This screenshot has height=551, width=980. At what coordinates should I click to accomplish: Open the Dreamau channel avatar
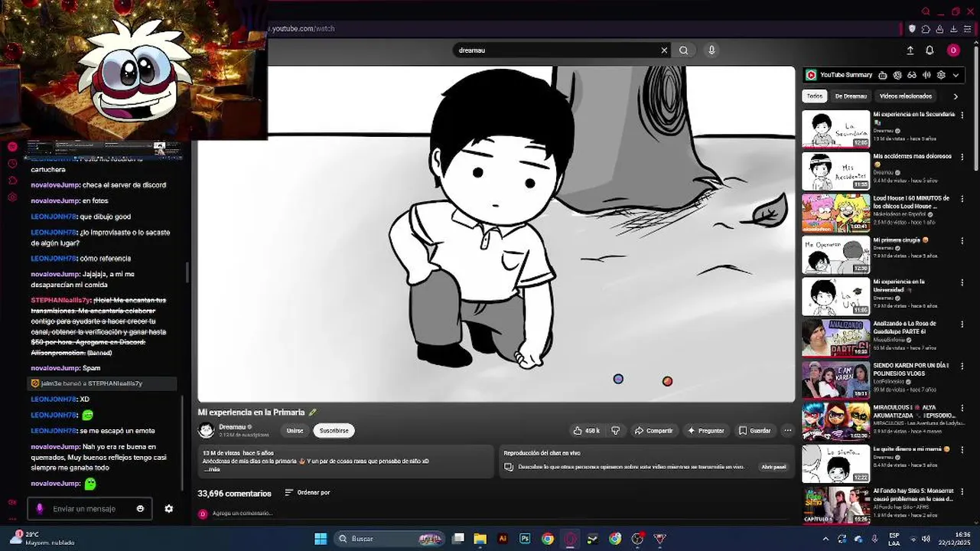coord(206,430)
